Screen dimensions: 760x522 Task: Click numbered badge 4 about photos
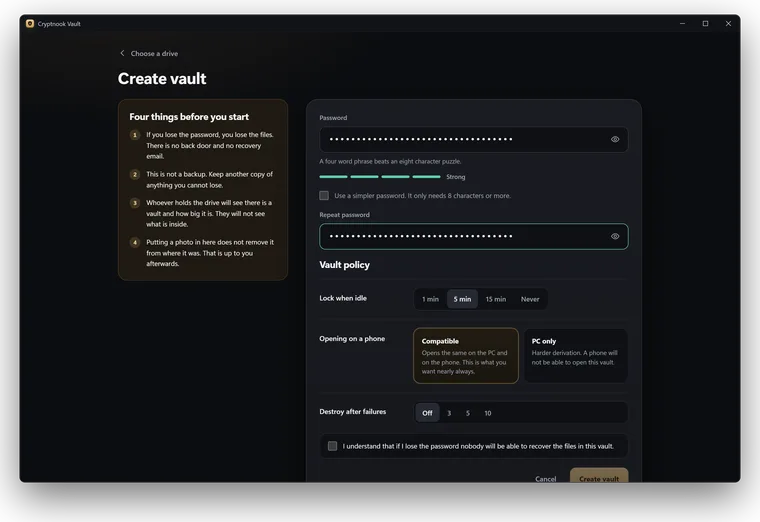pyautogui.click(x=135, y=242)
